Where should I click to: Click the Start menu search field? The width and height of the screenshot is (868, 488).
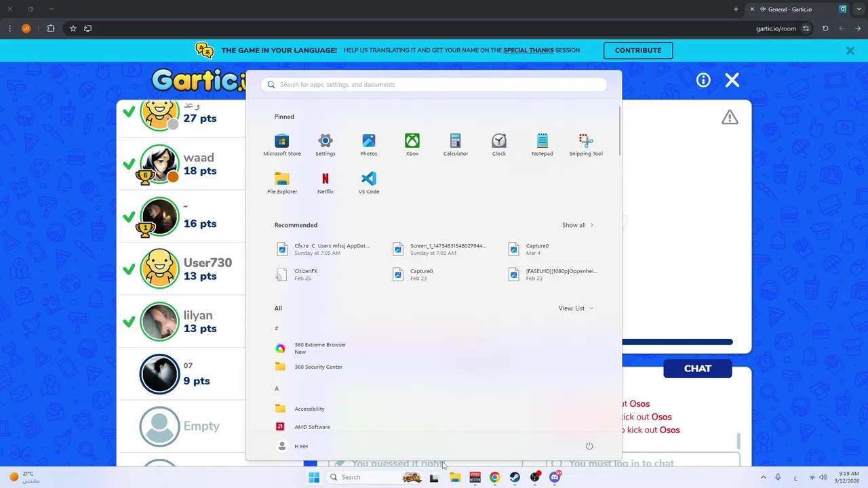tap(434, 85)
